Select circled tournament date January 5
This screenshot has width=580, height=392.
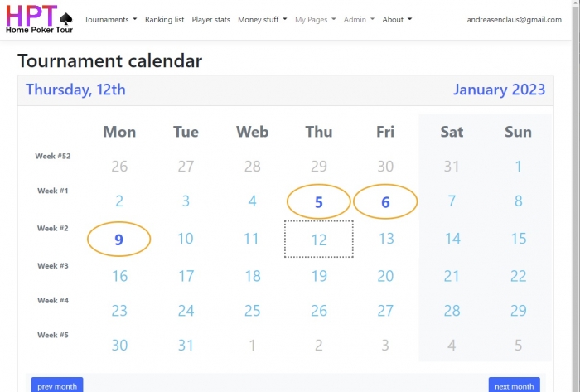[x=318, y=201]
